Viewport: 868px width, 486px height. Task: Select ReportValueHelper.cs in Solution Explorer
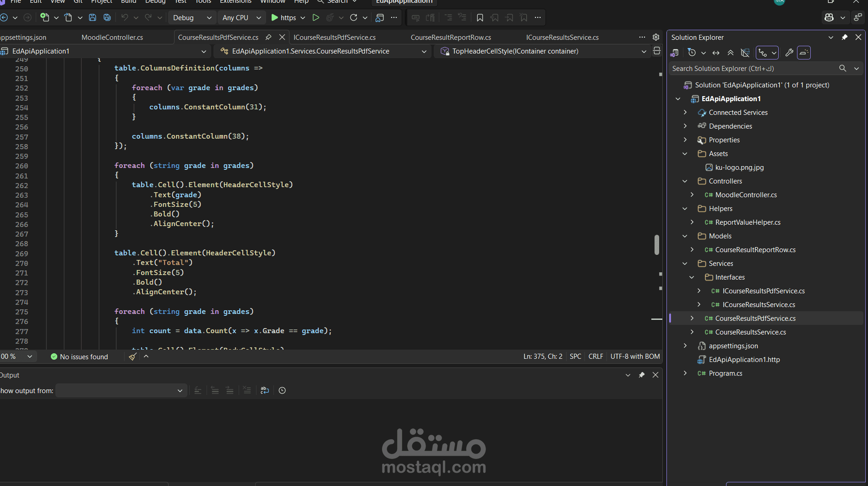[x=748, y=222]
